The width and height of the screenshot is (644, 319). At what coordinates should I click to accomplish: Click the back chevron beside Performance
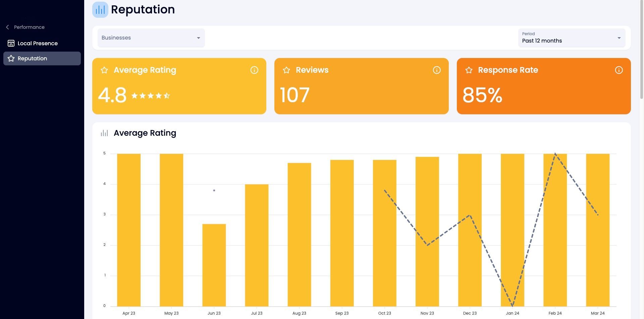coord(7,27)
